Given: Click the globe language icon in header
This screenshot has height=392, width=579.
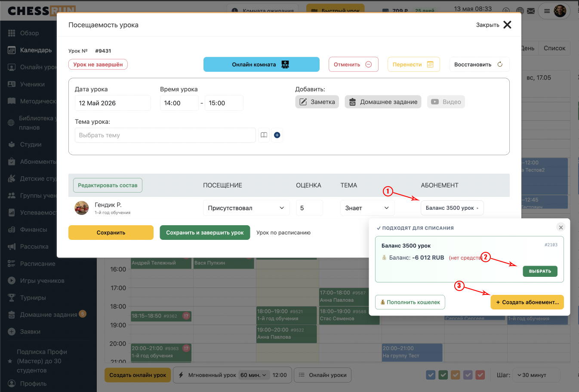Looking at the screenshot, I should (520, 11).
